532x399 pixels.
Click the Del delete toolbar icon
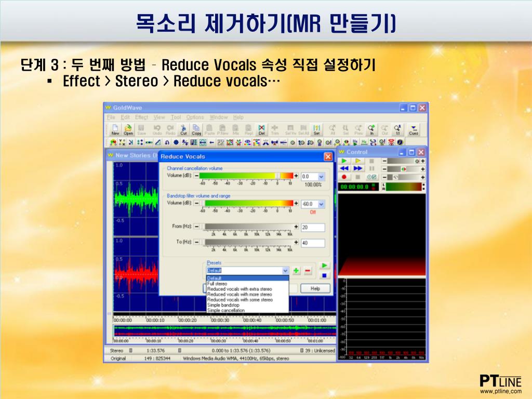(x=262, y=129)
